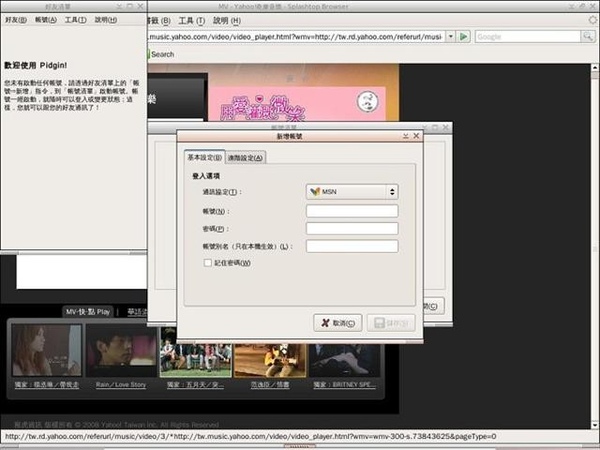Select the Rain Love Story video thumbnail
The image size is (600, 450).
click(121, 350)
